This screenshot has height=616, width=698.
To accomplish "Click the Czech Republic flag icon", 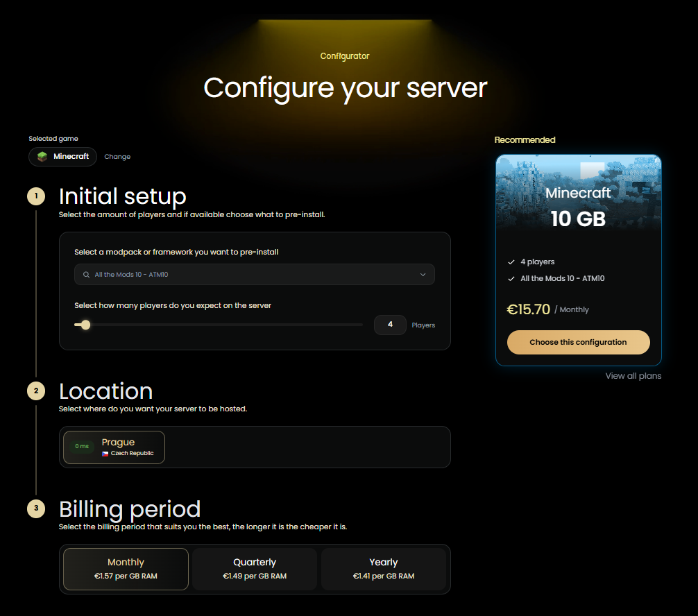I will pos(105,454).
